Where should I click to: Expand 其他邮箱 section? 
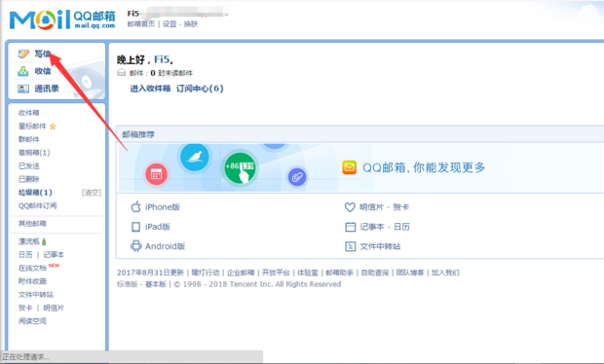point(32,224)
